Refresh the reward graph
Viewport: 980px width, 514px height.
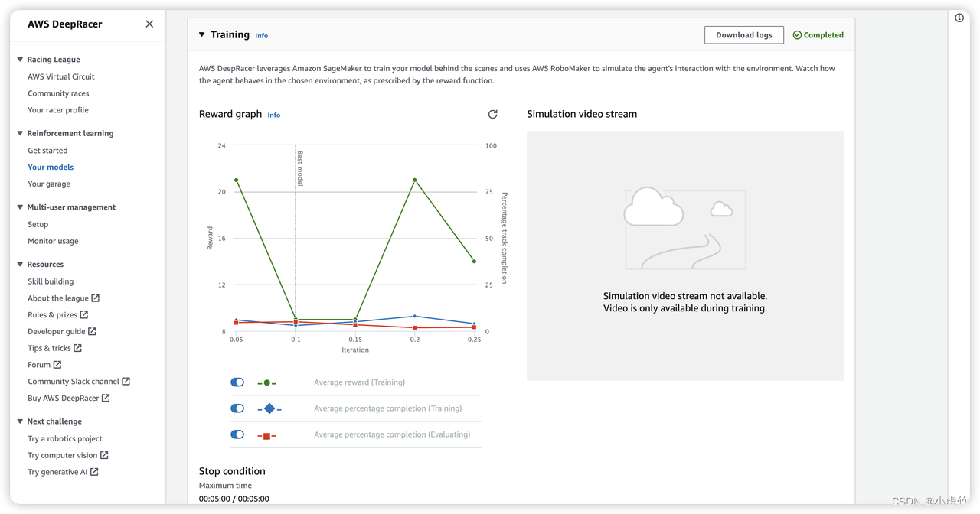point(492,114)
